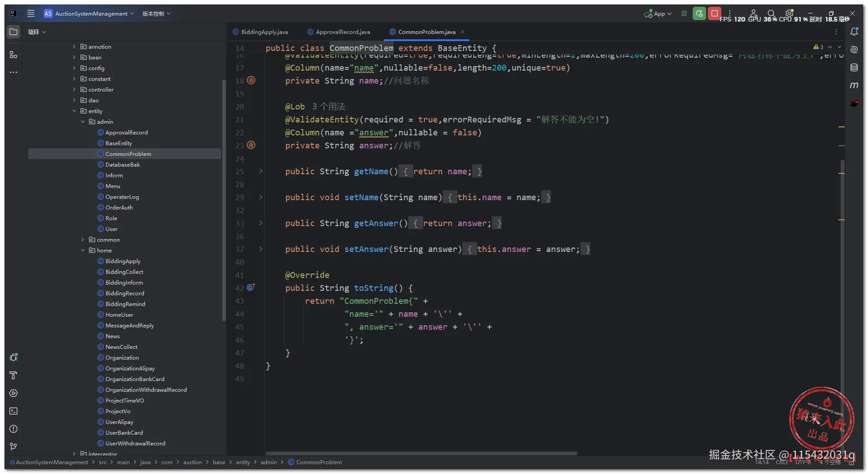Screen dimensions: 868x474
Task: Click override gutter icon on line 42
Action: [x=251, y=287]
